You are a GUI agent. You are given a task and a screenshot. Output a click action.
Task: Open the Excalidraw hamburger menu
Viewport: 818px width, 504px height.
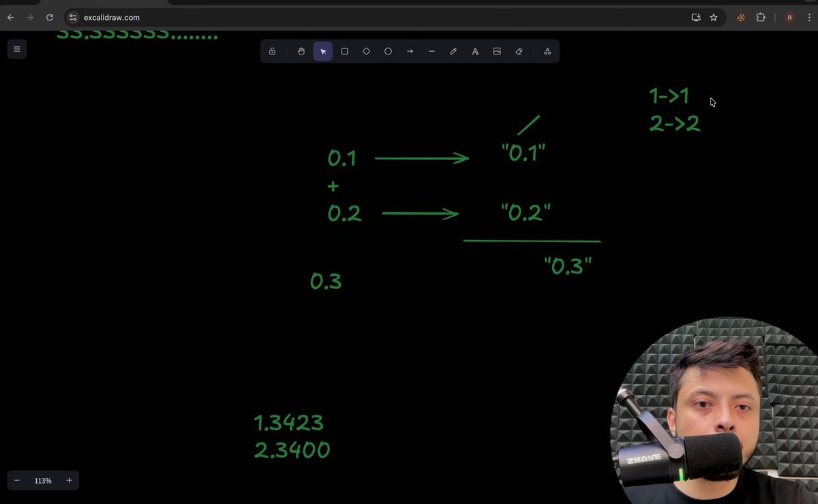16,49
